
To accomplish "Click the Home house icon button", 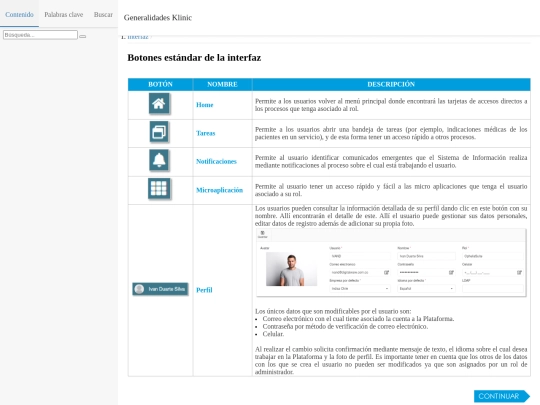I will click(159, 103).
